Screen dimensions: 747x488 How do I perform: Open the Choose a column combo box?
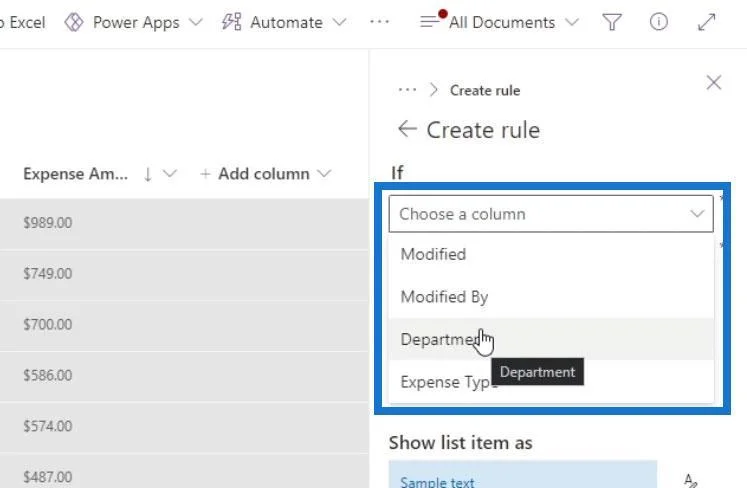(551, 214)
